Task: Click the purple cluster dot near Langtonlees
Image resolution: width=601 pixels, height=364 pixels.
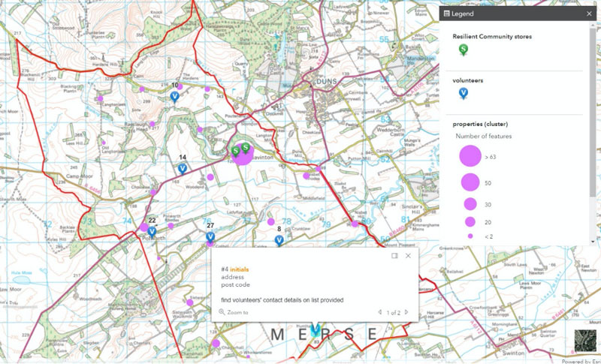Action: click(x=101, y=99)
